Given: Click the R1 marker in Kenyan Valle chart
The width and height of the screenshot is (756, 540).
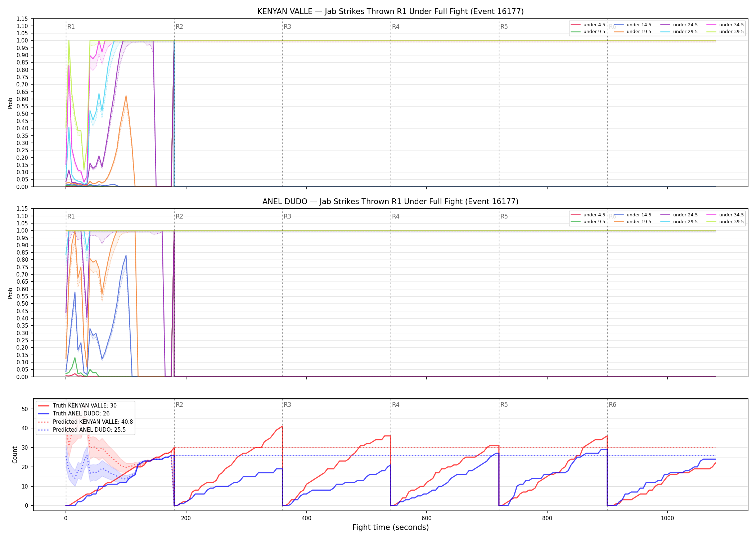Looking at the screenshot, I should (71, 27).
